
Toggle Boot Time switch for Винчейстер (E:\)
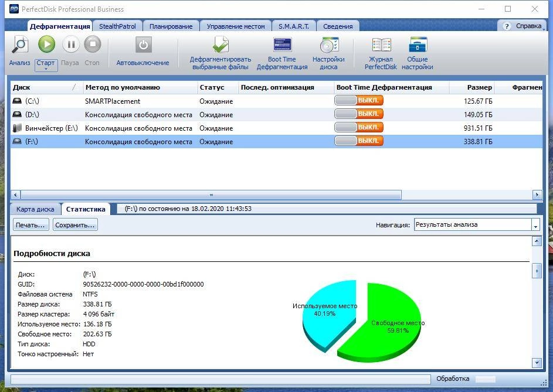pos(359,127)
